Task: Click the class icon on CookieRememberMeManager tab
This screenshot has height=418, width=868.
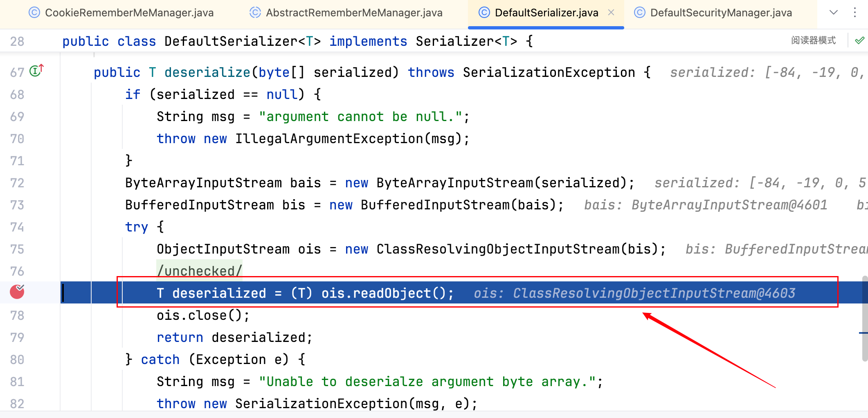Action: pyautogui.click(x=34, y=13)
